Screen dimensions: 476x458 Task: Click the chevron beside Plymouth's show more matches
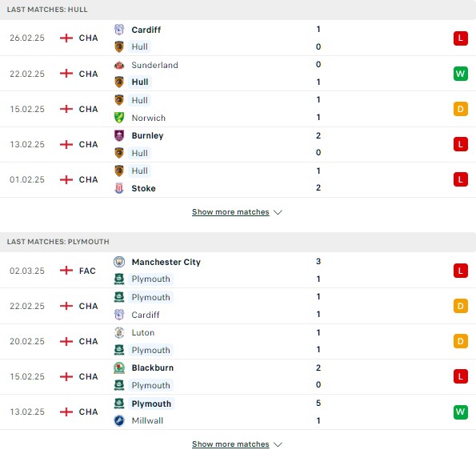(x=278, y=444)
